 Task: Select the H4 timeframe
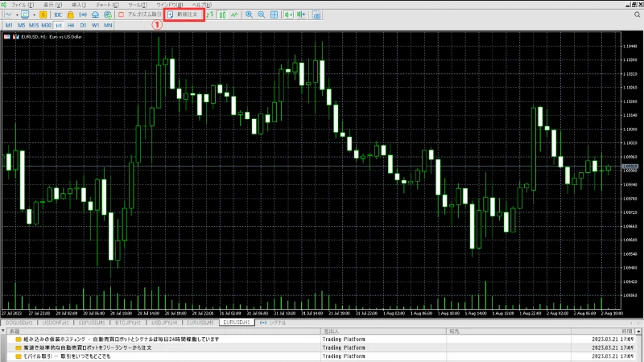tap(71, 26)
